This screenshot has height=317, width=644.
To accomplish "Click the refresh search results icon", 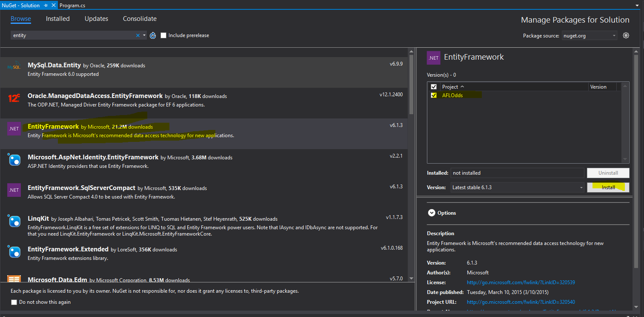I will click(x=153, y=35).
